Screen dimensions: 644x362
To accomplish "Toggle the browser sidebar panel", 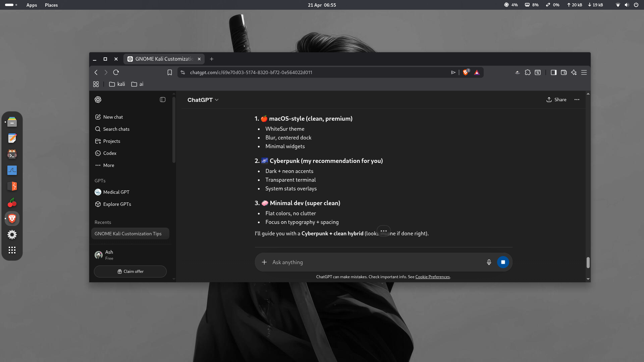I will [x=554, y=72].
